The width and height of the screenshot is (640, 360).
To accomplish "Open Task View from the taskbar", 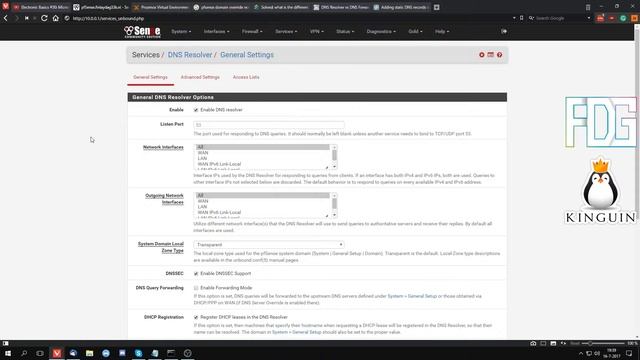I will point(40,353).
